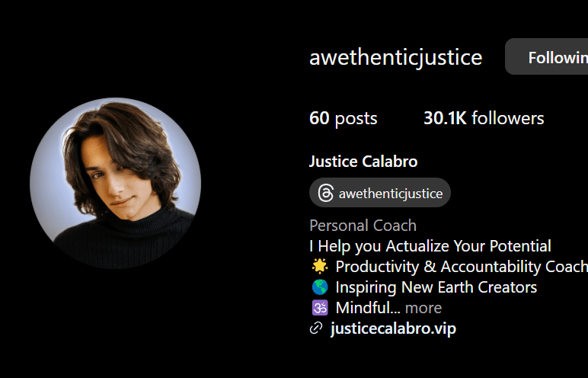Click the Following button
Screen dimensions: 588x378
point(547,56)
